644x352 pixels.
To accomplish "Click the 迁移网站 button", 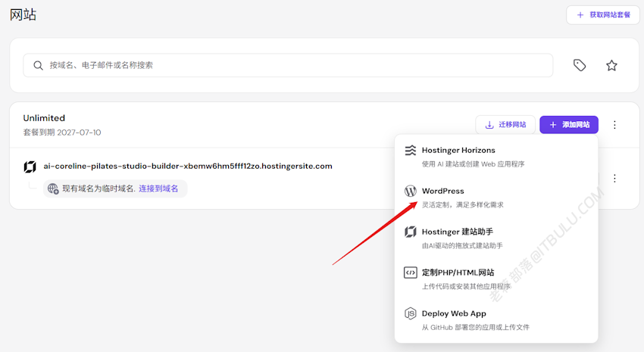I will [505, 125].
